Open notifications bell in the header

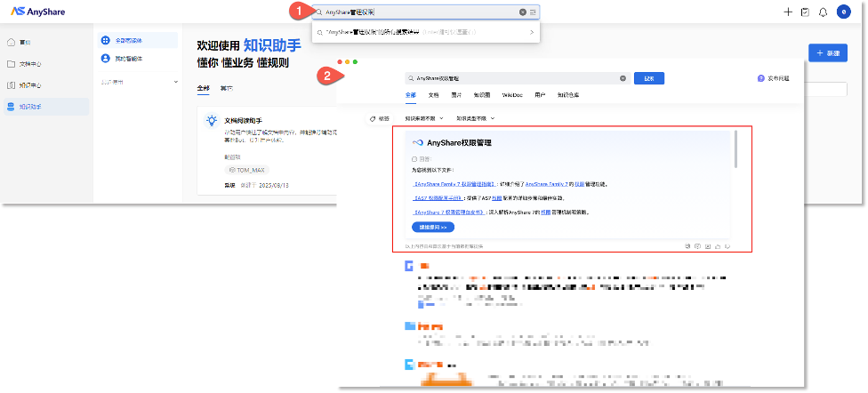(823, 12)
